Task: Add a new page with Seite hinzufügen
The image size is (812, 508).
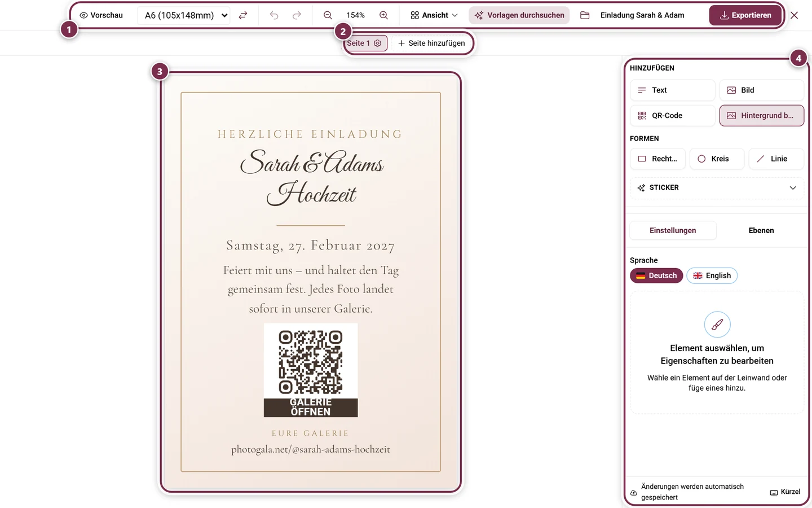Action: pyautogui.click(x=431, y=43)
